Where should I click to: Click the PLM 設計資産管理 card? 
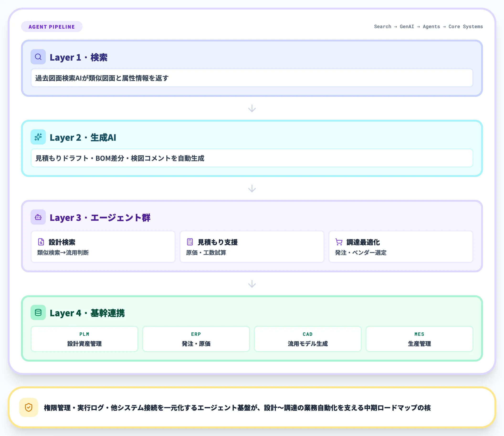click(84, 339)
